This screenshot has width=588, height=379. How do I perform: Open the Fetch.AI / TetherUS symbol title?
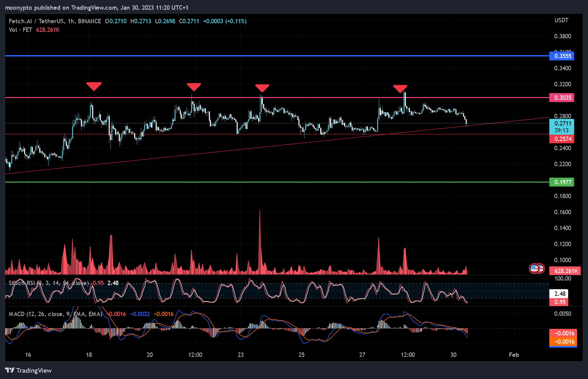(x=55, y=21)
